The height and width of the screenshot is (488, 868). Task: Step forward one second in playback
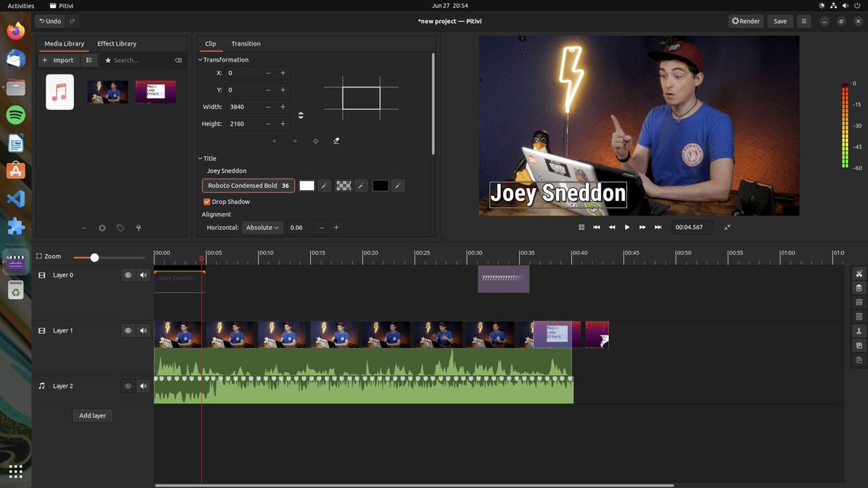point(642,227)
